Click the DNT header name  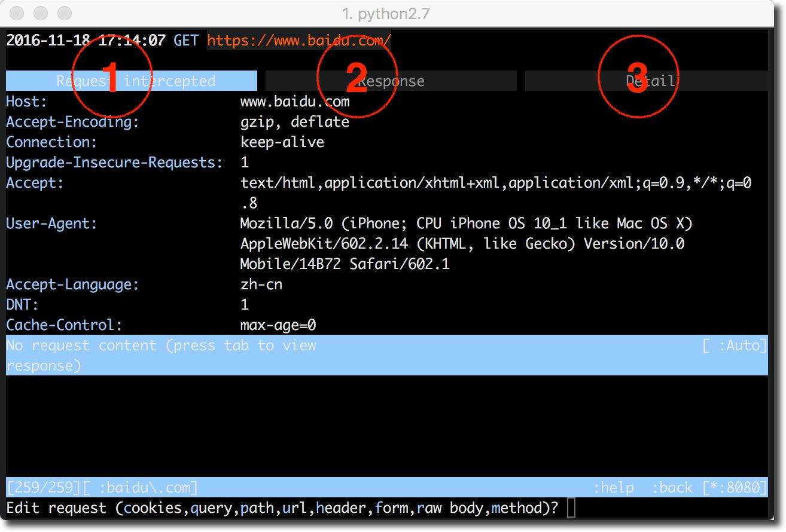pyautogui.click(x=22, y=305)
